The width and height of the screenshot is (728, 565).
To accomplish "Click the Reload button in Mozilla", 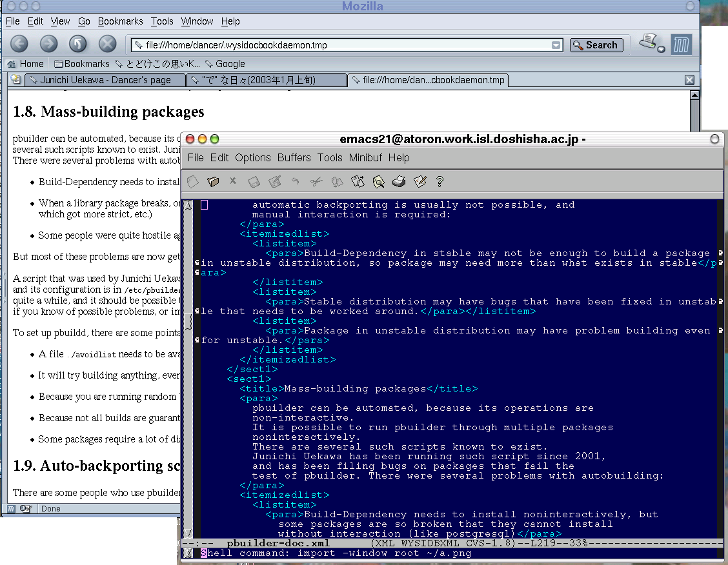I will (x=78, y=44).
